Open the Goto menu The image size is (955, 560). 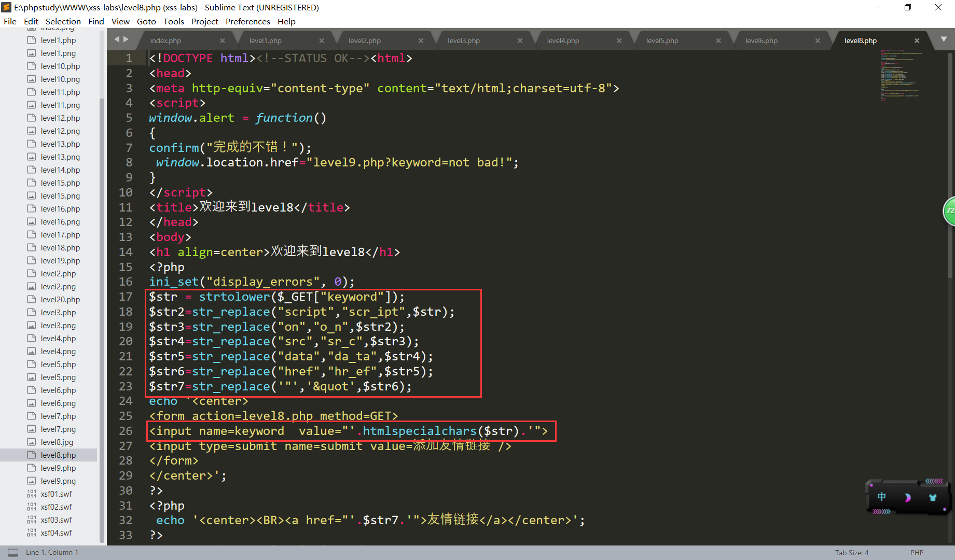pyautogui.click(x=146, y=21)
